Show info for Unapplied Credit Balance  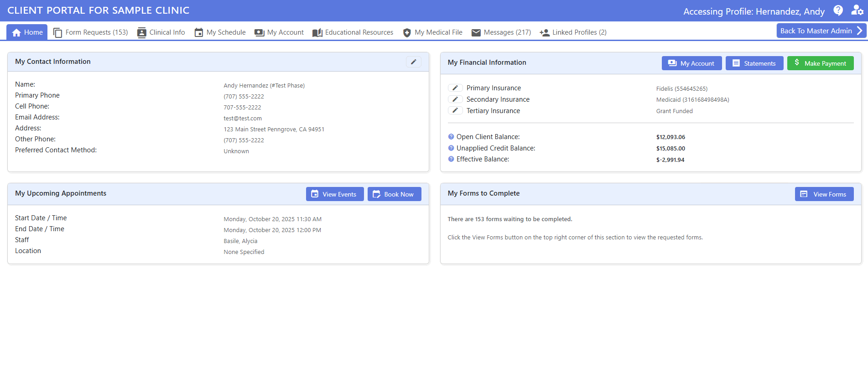tap(451, 148)
